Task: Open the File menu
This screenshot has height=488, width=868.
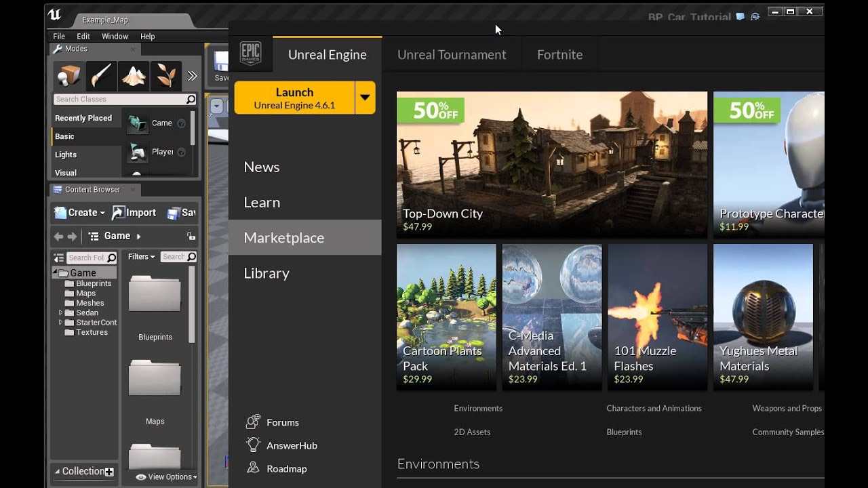Action: click(x=59, y=37)
